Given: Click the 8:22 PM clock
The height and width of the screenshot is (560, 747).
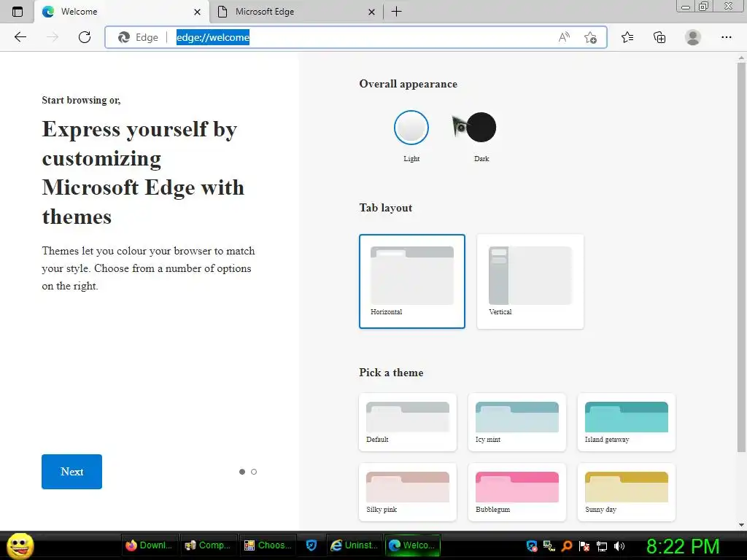Looking at the screenshot, I should pos(683,546).
